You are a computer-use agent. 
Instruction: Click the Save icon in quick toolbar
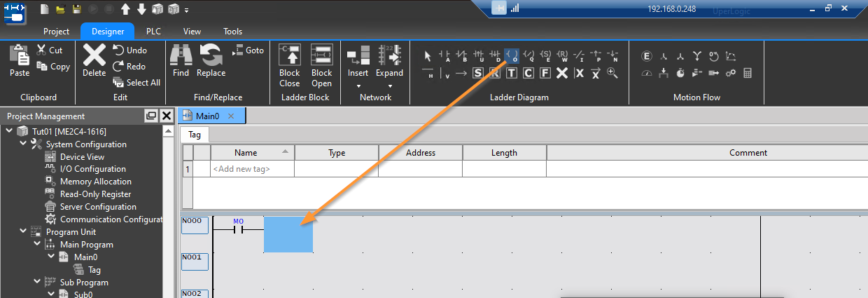pyautogui.click(x=76, y=9)
